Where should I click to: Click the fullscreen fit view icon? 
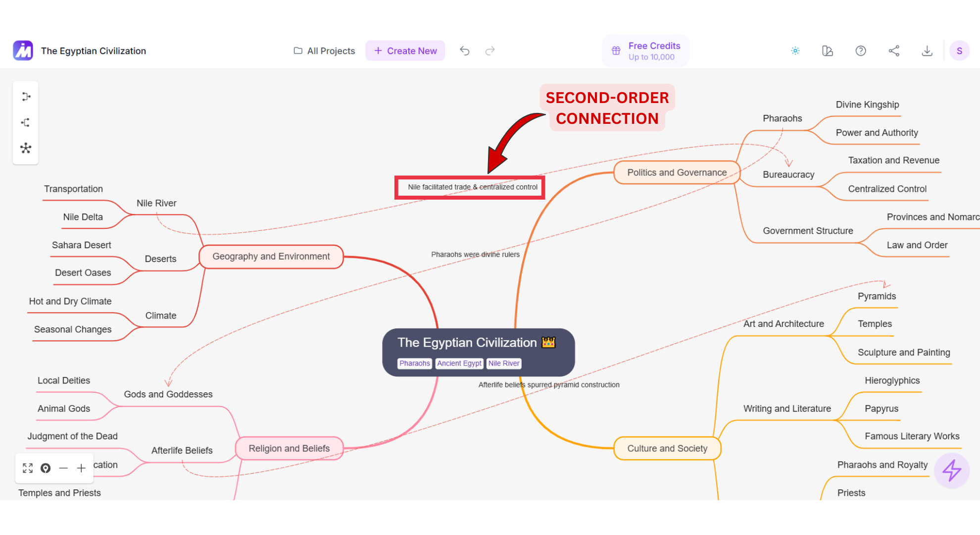[x=28, y=468]
